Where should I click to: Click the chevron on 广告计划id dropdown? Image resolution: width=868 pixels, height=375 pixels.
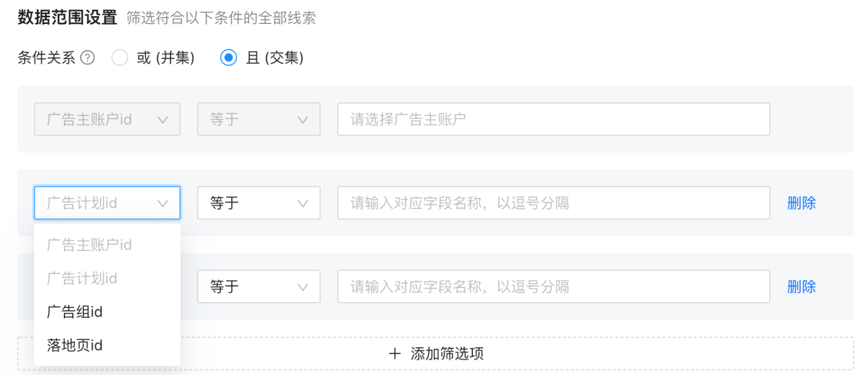coord(163,203)
